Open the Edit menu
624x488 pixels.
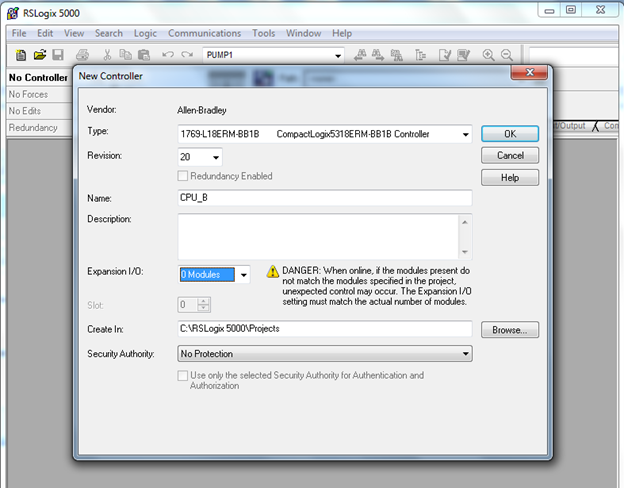tap(45, 33)
